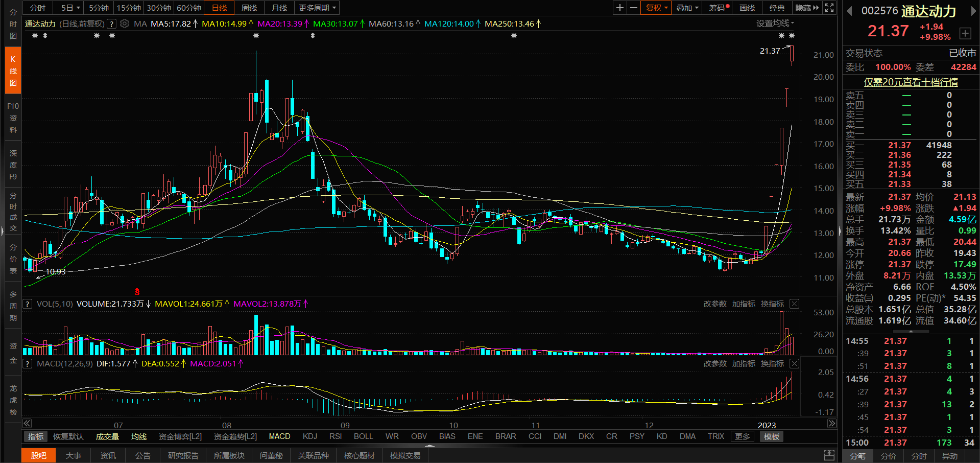Toggle the BOLL indicator

click(x=363, y=436)
